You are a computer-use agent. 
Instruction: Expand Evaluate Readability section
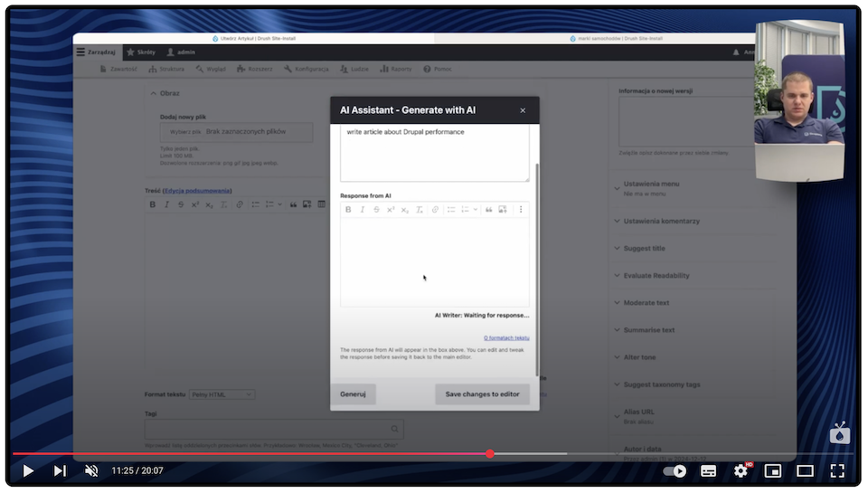pyautogui.click(x=656, y=275)
